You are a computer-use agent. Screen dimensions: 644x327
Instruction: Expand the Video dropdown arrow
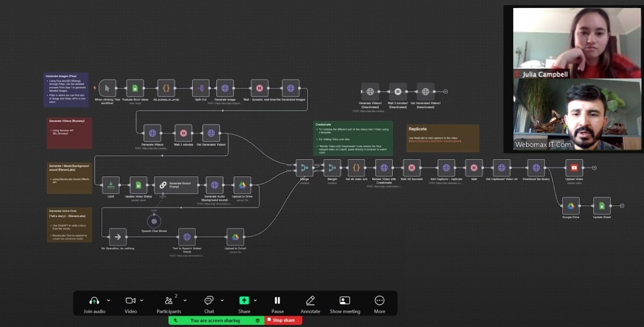point(141,300)
